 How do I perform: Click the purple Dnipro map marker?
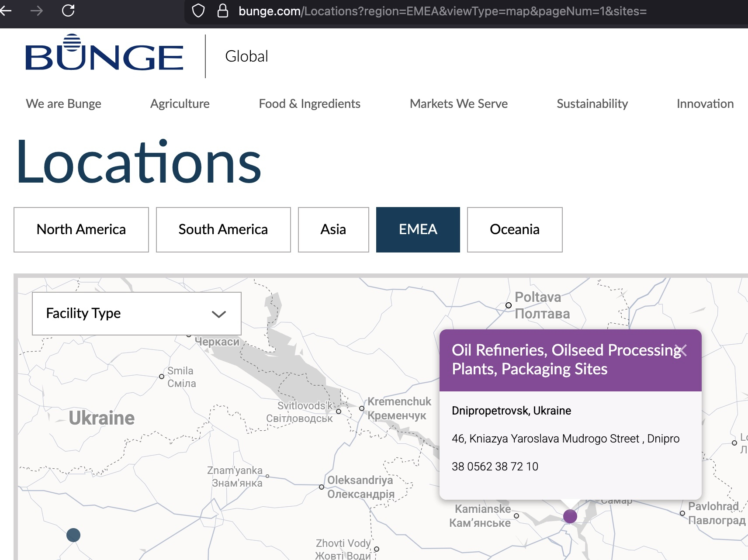(x=570, y=516)
